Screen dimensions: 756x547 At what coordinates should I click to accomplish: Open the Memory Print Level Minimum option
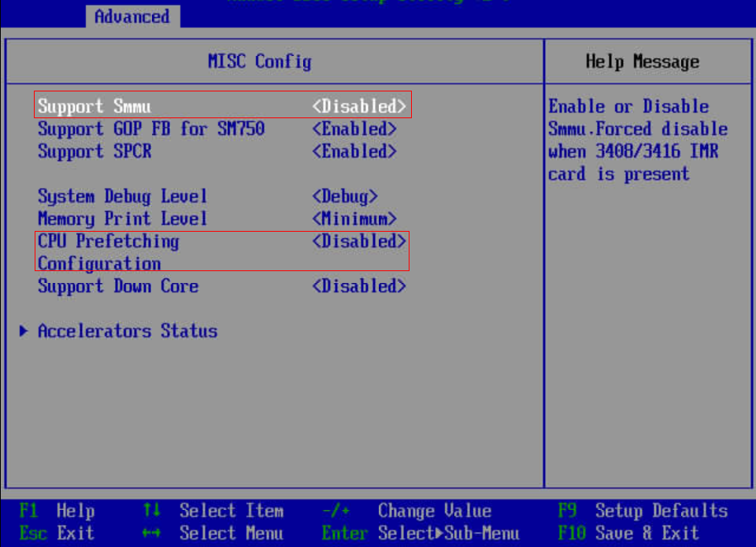[354, 219]
